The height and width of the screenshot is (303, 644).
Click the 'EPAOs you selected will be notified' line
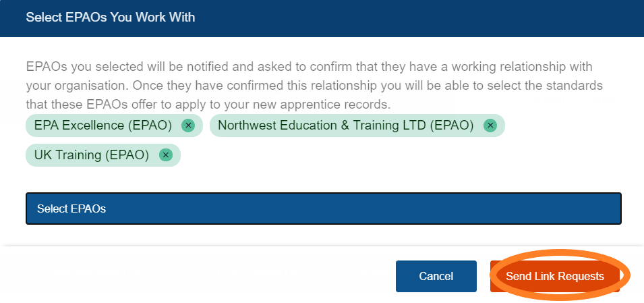[309, 67]
